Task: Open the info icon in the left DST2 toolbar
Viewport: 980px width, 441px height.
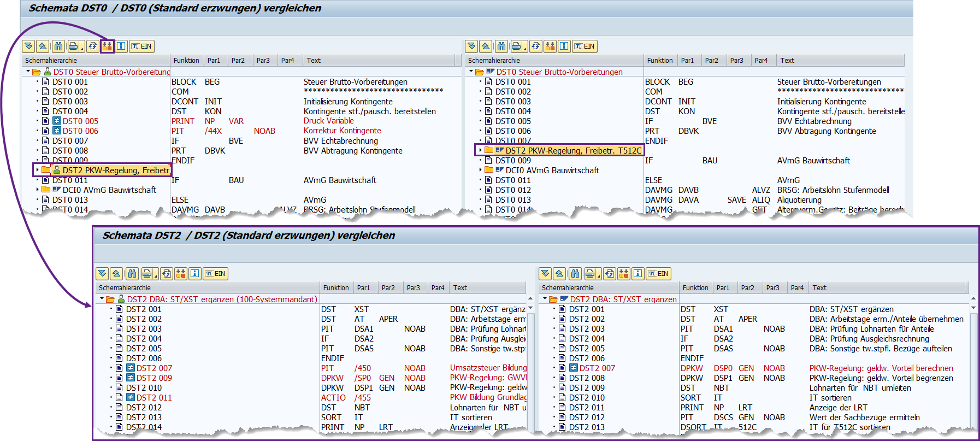Action: pyautogui.click(x=195, y=274)
